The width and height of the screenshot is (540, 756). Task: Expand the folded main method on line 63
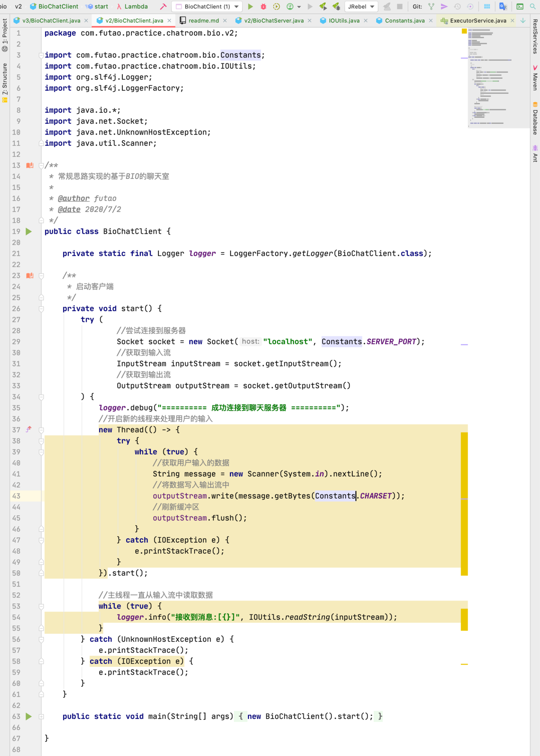pos(41,716)
